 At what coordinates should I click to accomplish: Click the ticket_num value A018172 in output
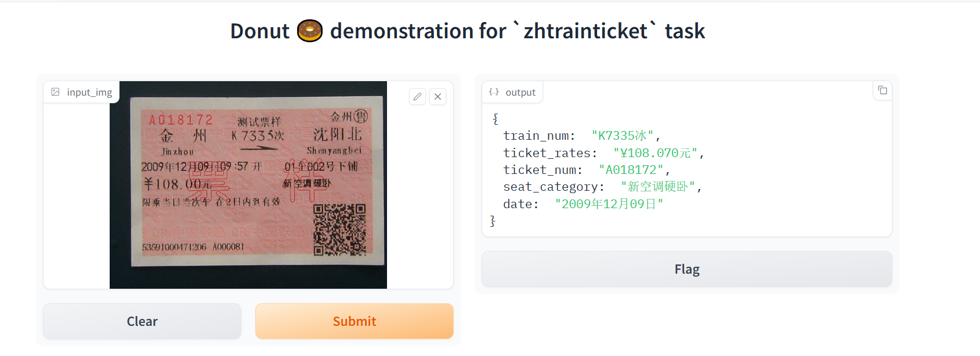[x=631, y=170]
